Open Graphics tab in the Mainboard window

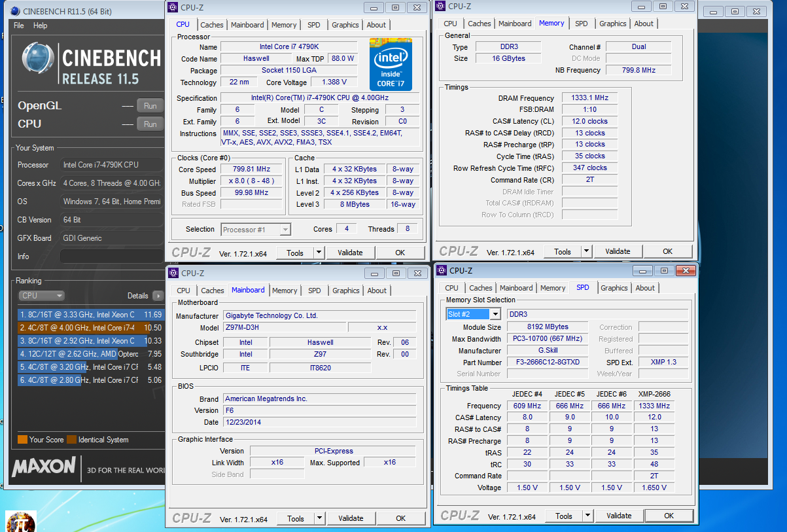pyautogui.click(x=346, y=291)
